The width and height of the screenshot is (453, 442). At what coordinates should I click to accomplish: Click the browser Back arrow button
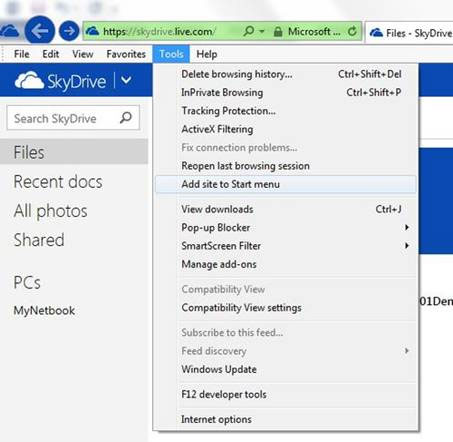pos(40,31)
